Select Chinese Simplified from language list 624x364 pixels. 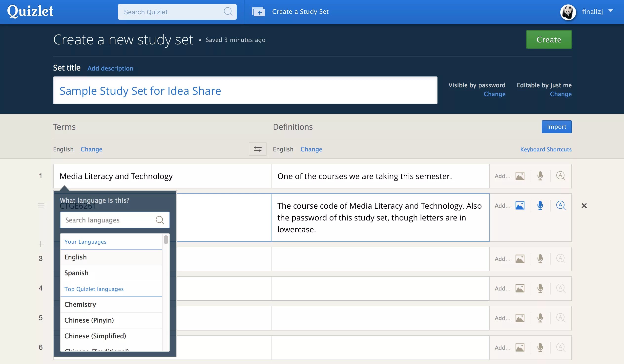pyautogui.click(x=95, y=335)
